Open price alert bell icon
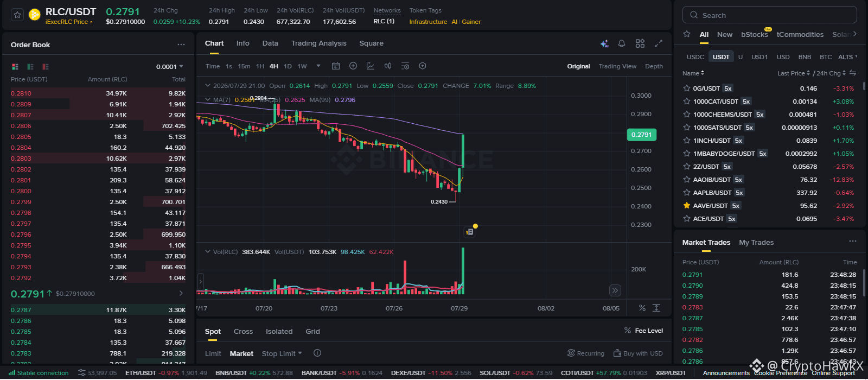Screen dimensions: 868x380 point(622,43)
